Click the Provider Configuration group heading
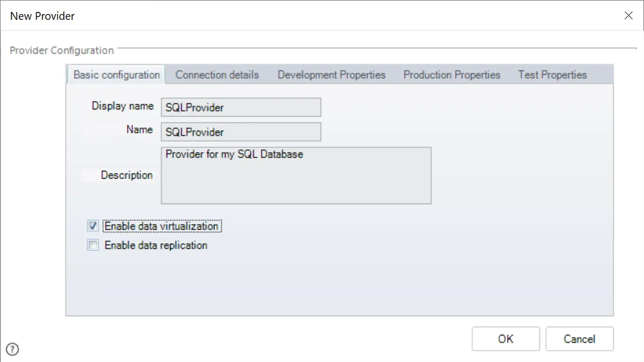Image resolution: width=644 pixels, height=362 pixels. point(62,51)
